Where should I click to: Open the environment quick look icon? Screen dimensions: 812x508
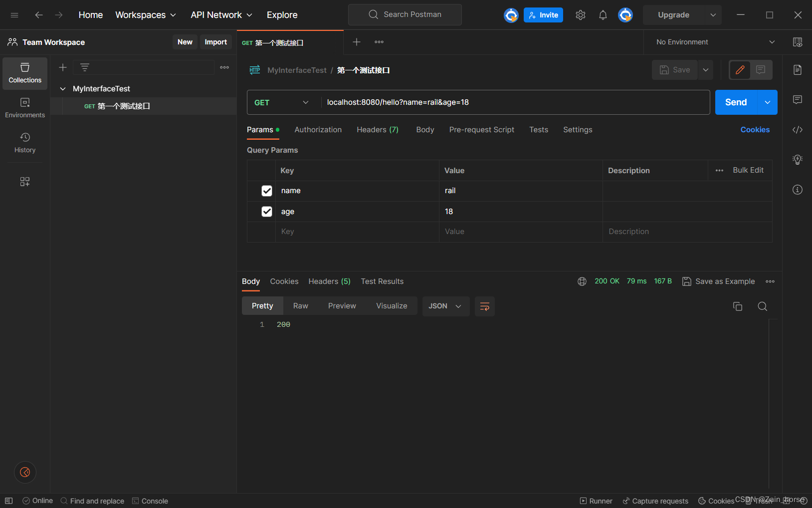click(x=798, y=42)
